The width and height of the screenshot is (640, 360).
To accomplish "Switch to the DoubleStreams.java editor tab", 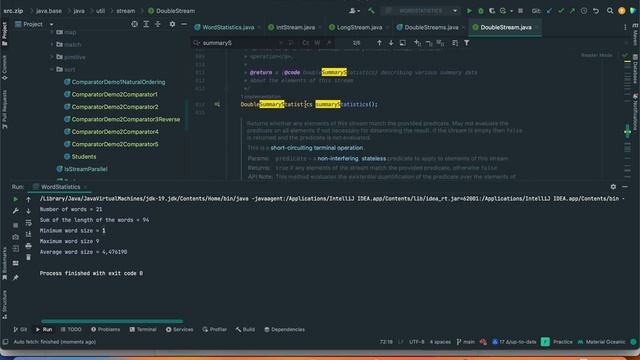I will point(431,27).
